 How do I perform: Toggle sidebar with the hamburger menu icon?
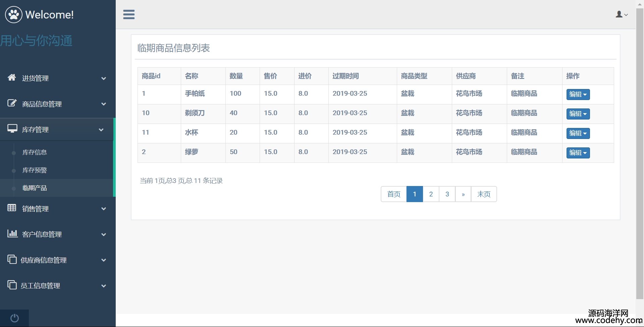pos(129,14)
